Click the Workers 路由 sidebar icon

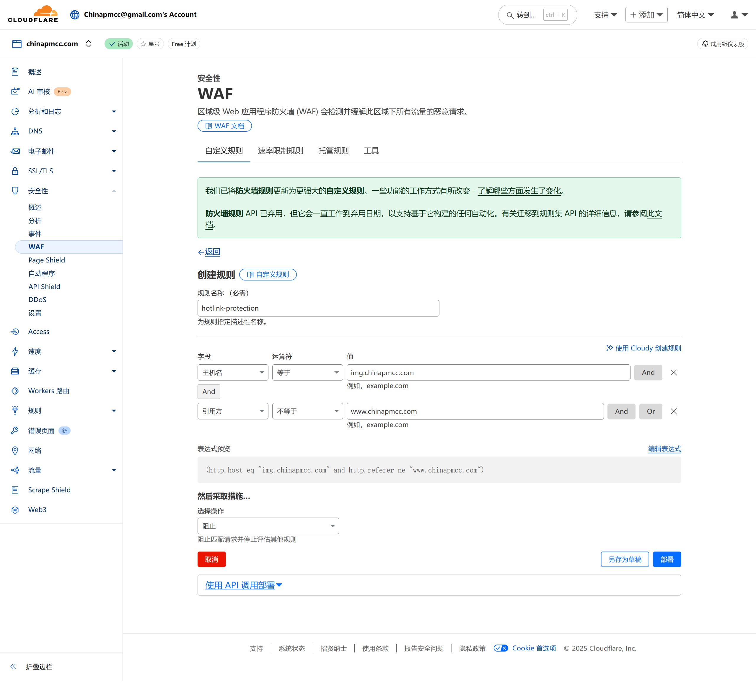(x=15, y=391)
